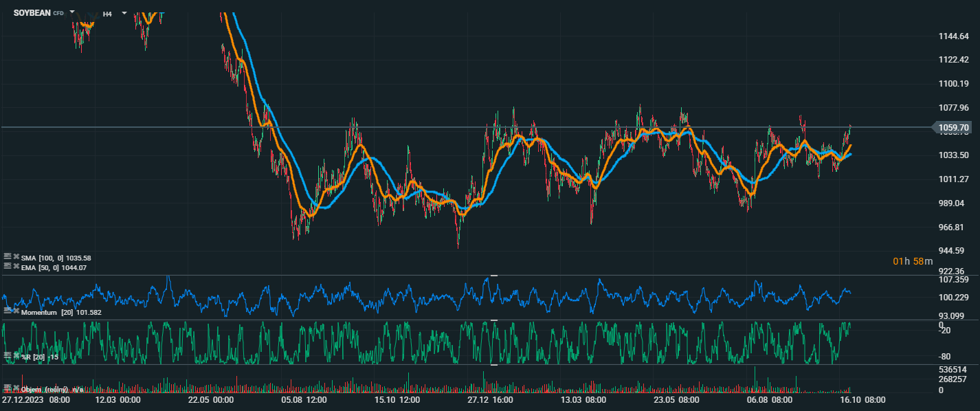Open settings icon for Momentum indicator
980x411 pixels.
coord(8,311)
